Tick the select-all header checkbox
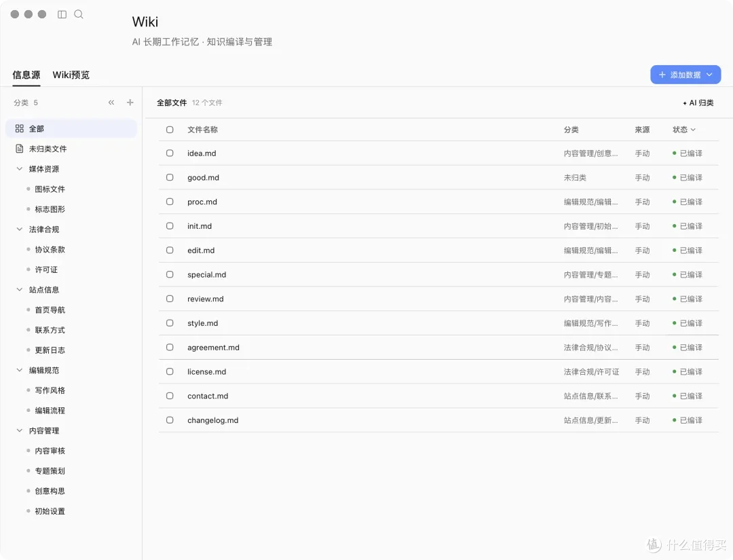Screen dimensions: 733x560 click(x=170, y=130)
